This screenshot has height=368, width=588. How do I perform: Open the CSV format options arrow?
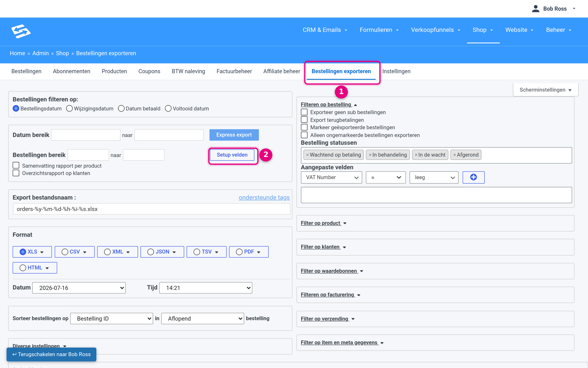tap(85, 252)
